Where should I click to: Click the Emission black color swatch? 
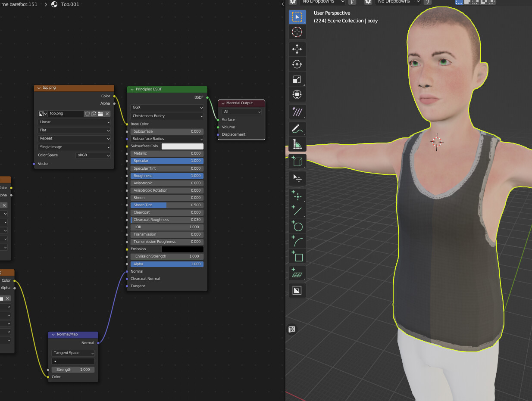[x=182, y=249]
